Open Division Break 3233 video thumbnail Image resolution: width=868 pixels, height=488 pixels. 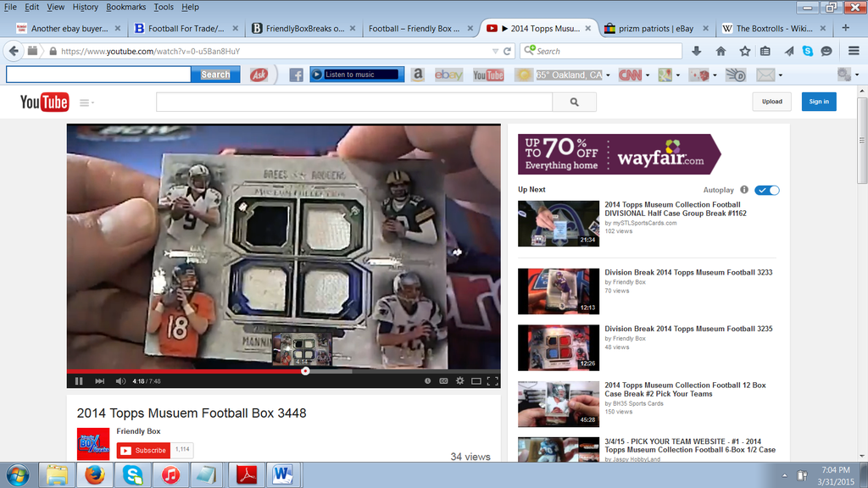coord(559,291)
